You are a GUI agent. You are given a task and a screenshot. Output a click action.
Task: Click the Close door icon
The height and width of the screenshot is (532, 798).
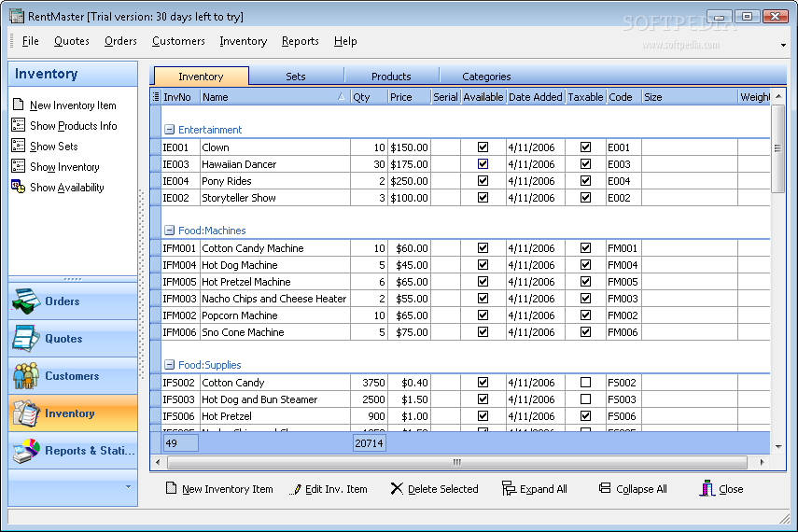coord(707,488)
